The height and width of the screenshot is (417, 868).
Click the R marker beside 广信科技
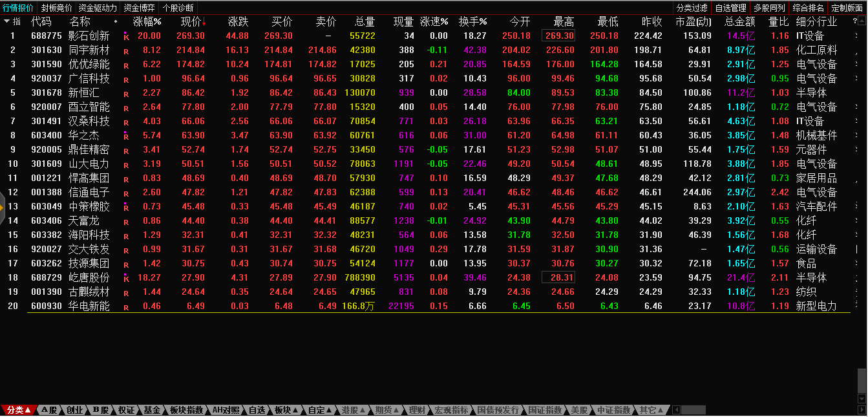pyautogui.click(x=126, y=80)
